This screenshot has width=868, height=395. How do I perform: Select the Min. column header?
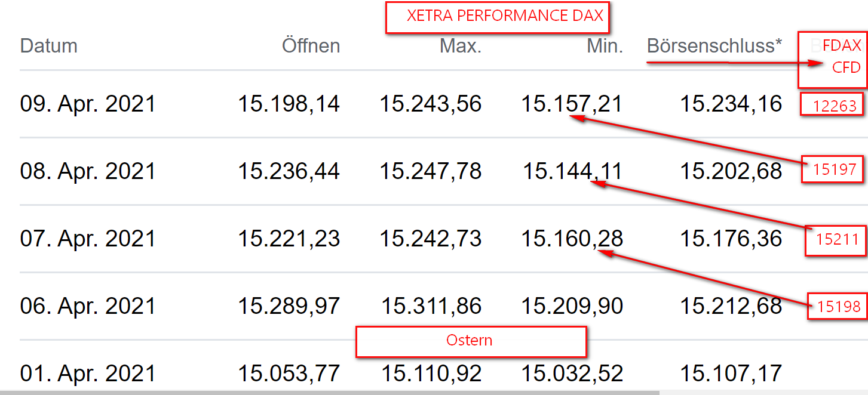(x=605, y=46)
